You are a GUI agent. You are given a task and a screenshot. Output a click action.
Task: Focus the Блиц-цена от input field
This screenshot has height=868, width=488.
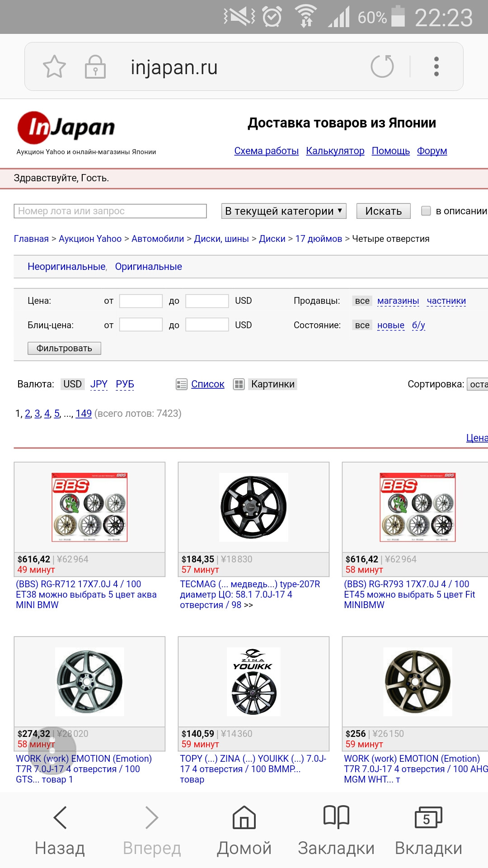[141, 325]
